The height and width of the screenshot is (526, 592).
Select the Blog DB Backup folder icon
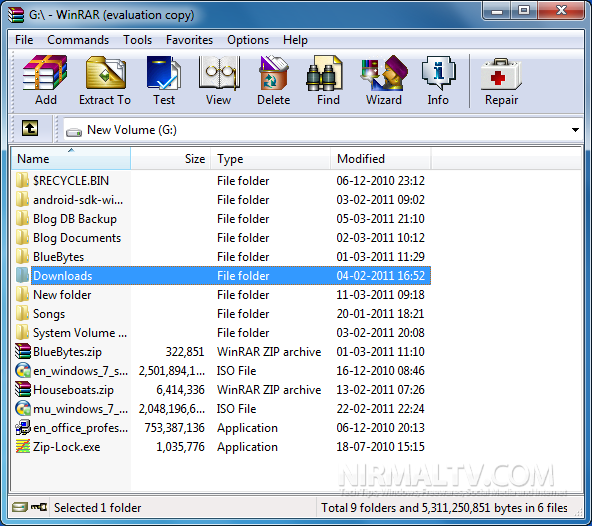coord(23,218)
